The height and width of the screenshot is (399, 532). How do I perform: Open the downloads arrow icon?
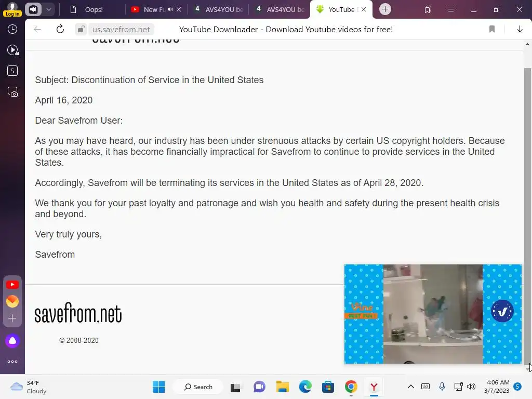coord(520,30)
